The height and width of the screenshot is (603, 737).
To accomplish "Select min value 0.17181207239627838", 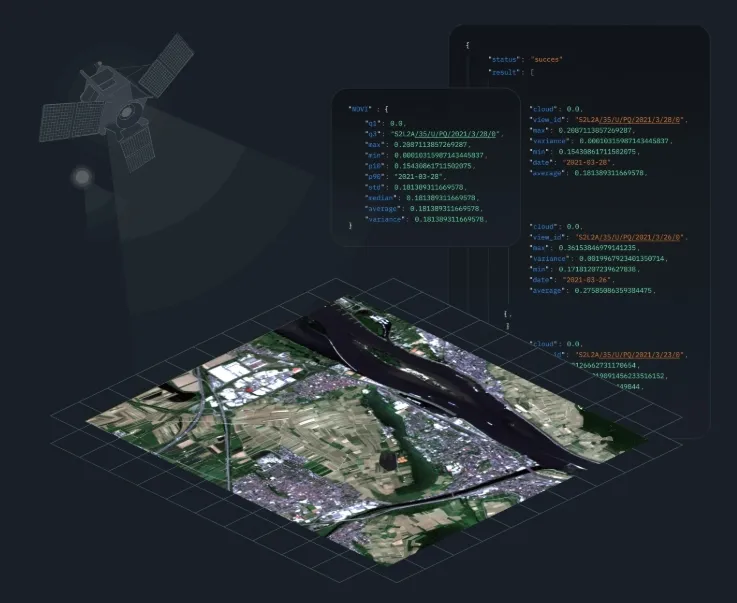I will click(x=598, y=269).
